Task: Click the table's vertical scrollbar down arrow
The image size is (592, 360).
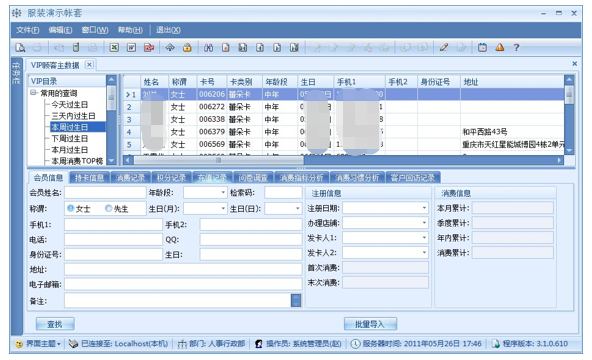Action: coord(569,150)
